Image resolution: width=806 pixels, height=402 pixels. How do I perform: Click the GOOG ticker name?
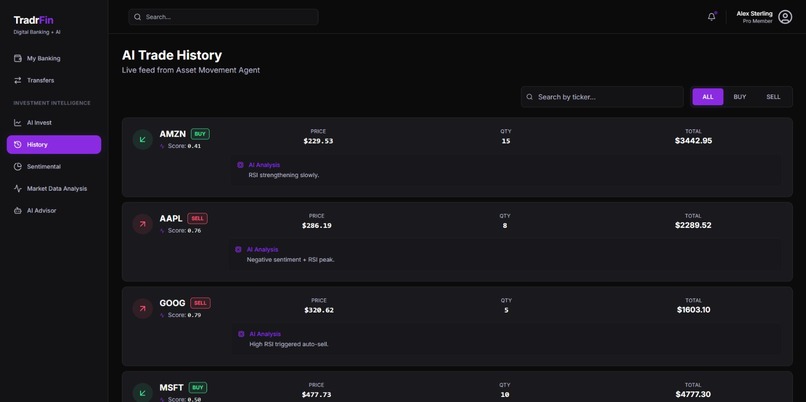(172, 303)
